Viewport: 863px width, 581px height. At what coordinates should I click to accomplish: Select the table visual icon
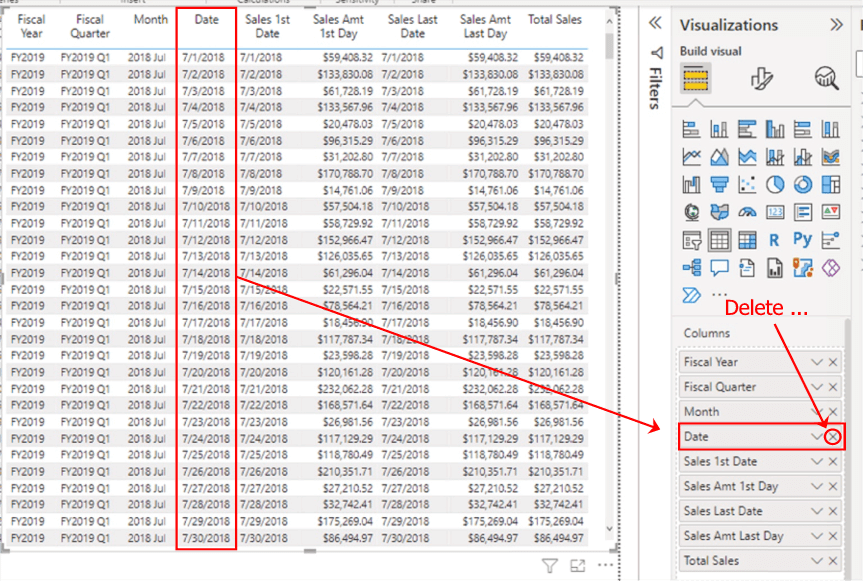[x=719, y=240]
